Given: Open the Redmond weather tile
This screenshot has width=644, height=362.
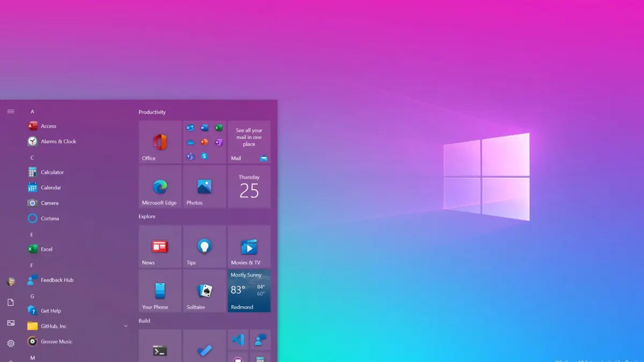Looking at the screenshot, I should 249,291.
